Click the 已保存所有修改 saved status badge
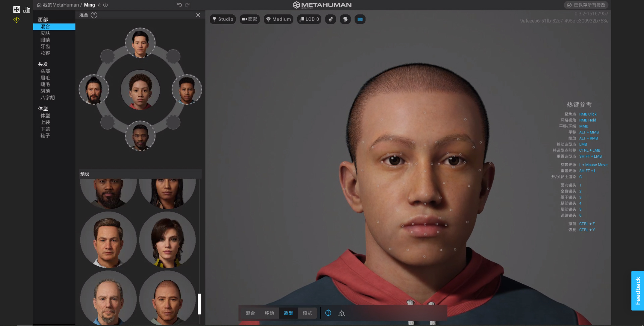The image size is (644, 326). tap(586, 5)
